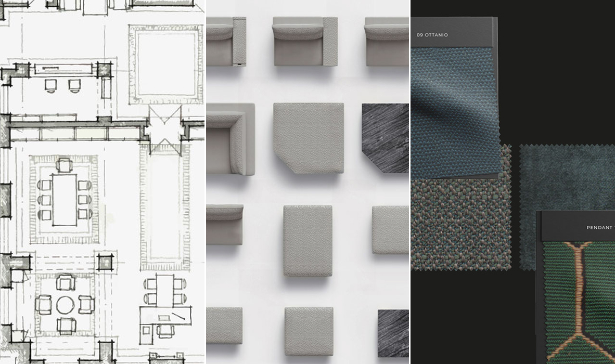Image resolution: width=615 pixels, height=364 pixels.
Task: Pick the top center gray armchair module
Action: click(x=305, y=41)
